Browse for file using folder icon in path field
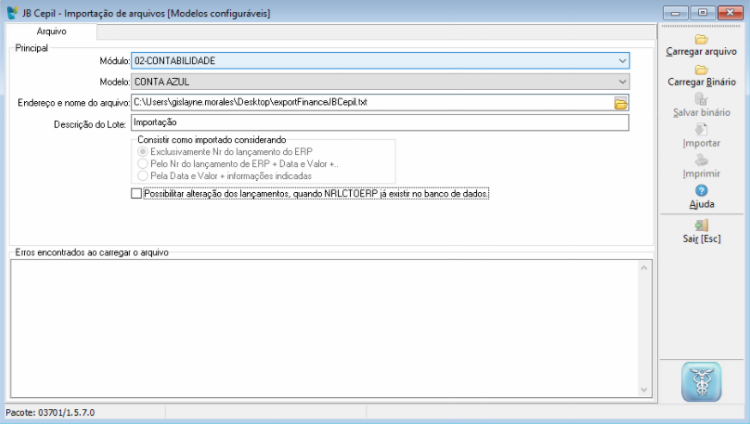Screen dimensions: 750x424 pyautogui.click(x=620, y=103)
